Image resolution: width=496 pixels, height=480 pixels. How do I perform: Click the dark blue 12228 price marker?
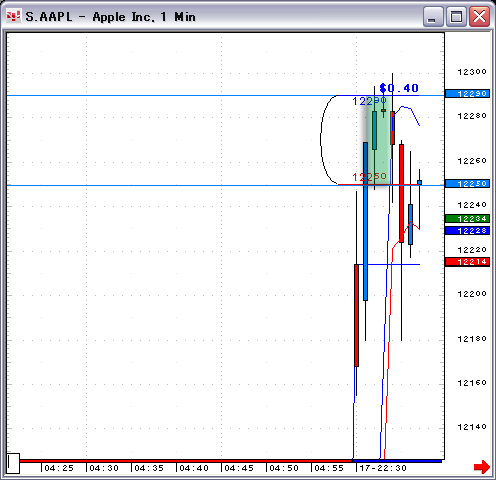pyautogui.click(x=467, y=231)
